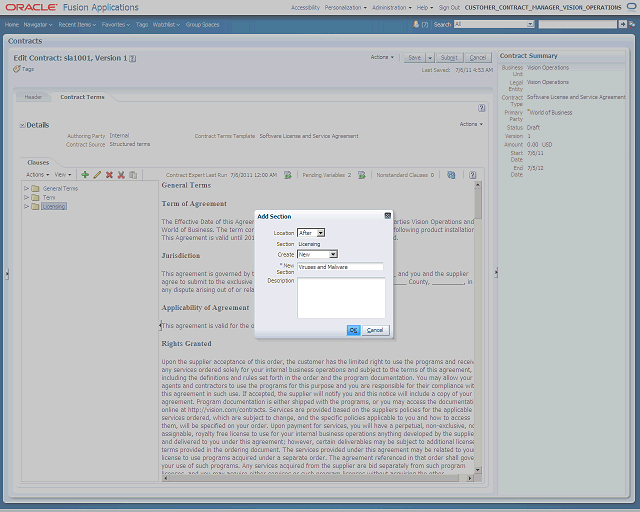Switch to the Header tab
640x512 pixels.
(x=33, y=97)
